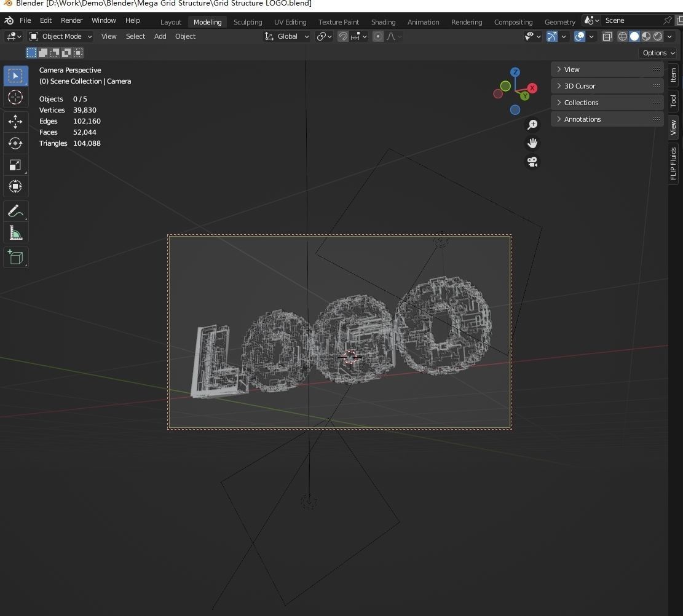Image resolution: width=683 pixels, height=616 pixels.
Task: Switch to wireframe viewport shading
Action: coord(623,37)
